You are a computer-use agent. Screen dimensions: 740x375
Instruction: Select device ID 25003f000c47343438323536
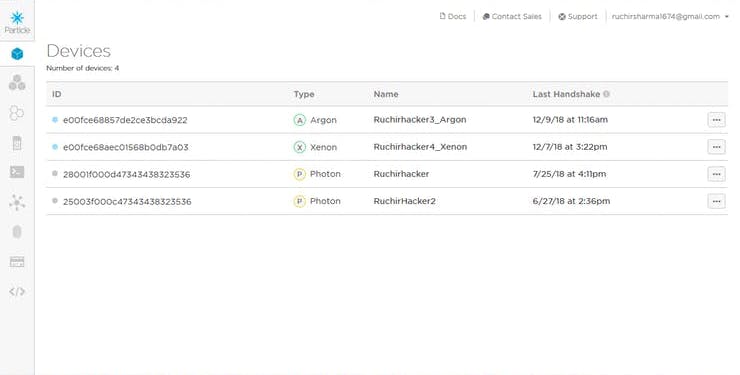pos(127,202)
